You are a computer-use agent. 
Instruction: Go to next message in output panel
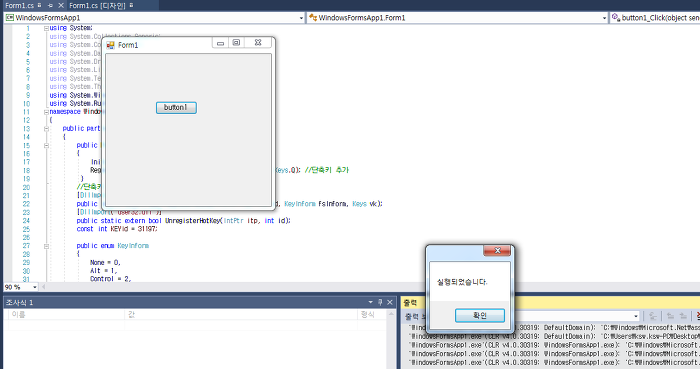(x=683, y=316)
